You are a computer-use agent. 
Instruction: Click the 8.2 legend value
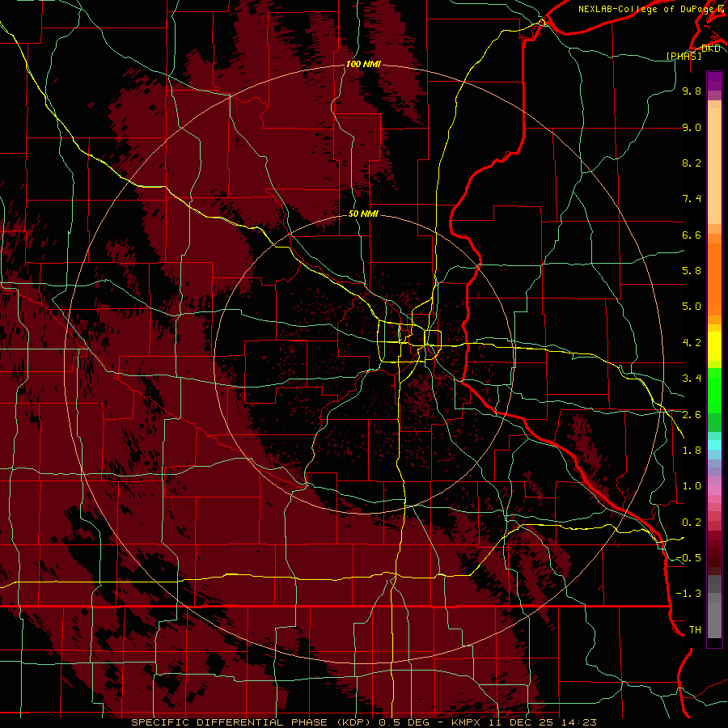click(692, 163)
